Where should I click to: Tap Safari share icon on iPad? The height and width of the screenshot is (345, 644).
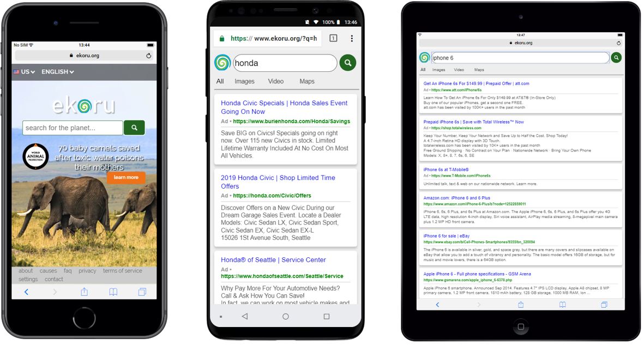[x=520, y=305]
